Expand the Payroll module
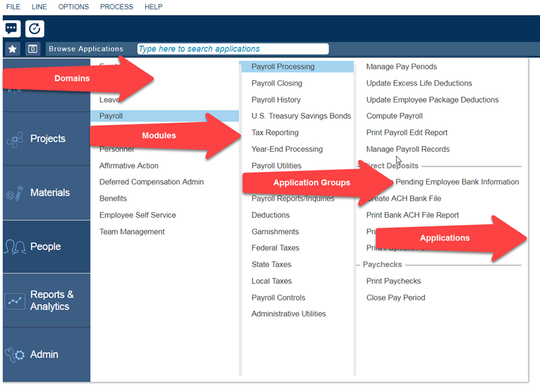The image size is (540, 392). click(x=112, y=116)
